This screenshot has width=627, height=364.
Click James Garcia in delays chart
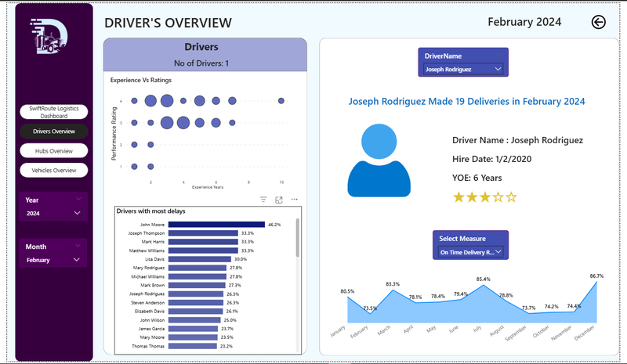(x=151, y=329)
